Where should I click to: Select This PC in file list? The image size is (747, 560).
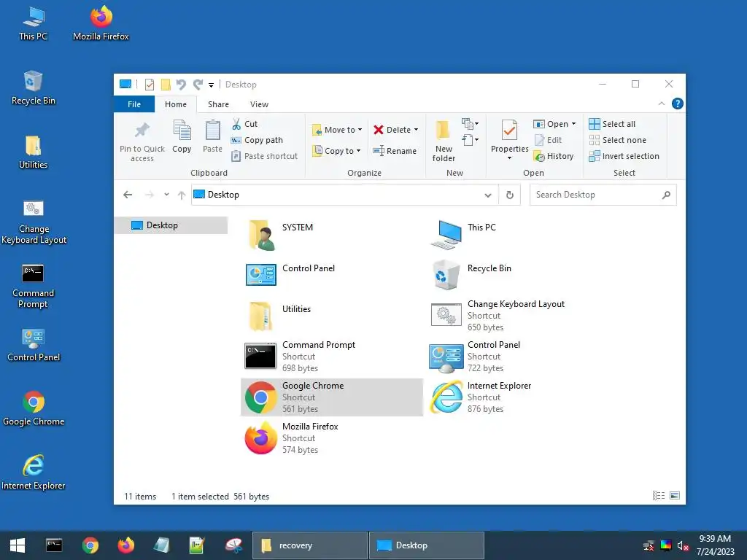click(517, 234)
